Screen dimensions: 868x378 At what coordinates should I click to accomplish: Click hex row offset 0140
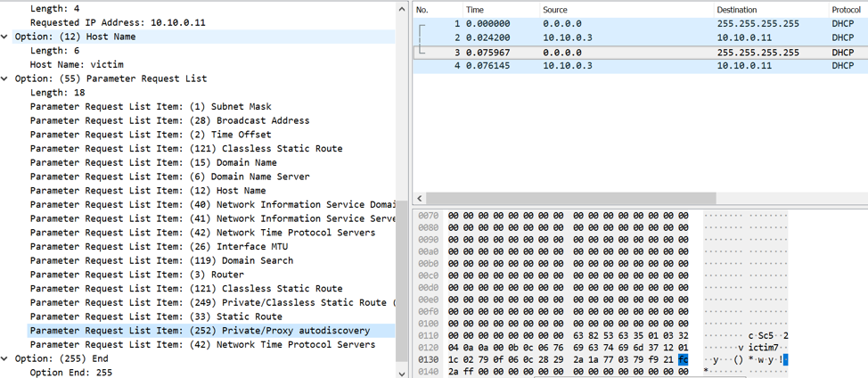(430, 371)
